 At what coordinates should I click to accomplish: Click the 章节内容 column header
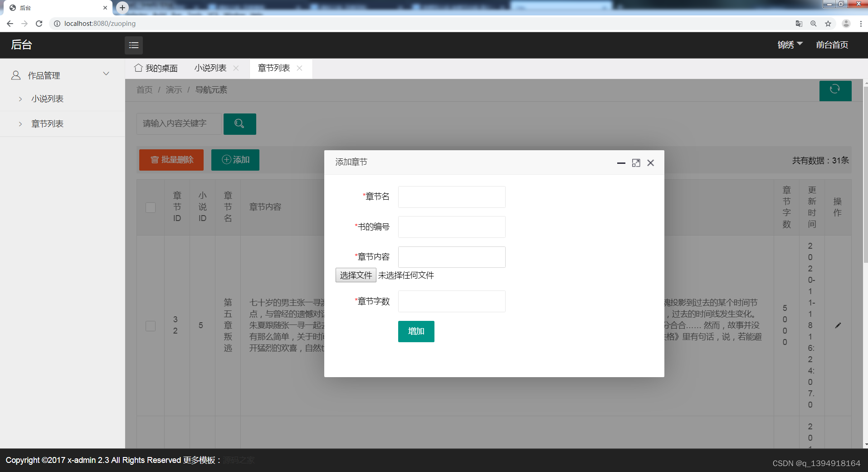coord(265,207)
